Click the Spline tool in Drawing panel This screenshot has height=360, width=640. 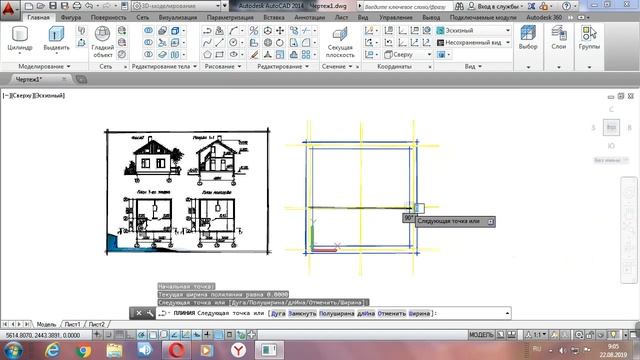coord(207,42)
